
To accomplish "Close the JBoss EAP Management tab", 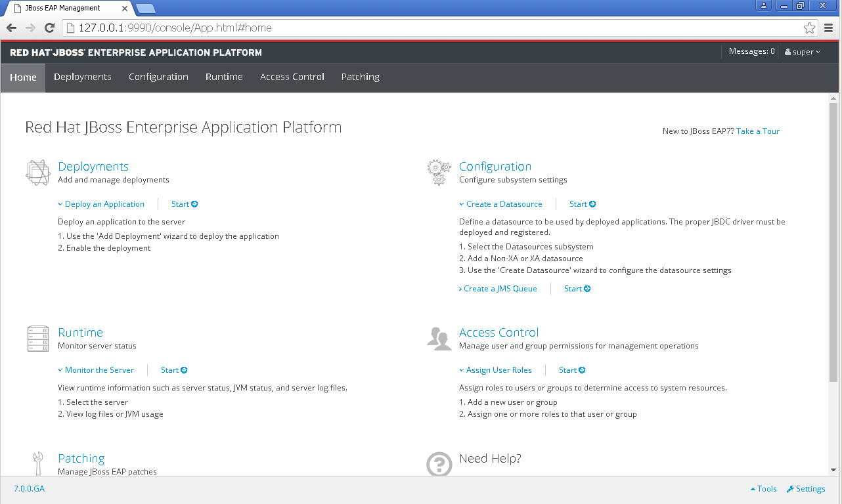I will (125, 9).
